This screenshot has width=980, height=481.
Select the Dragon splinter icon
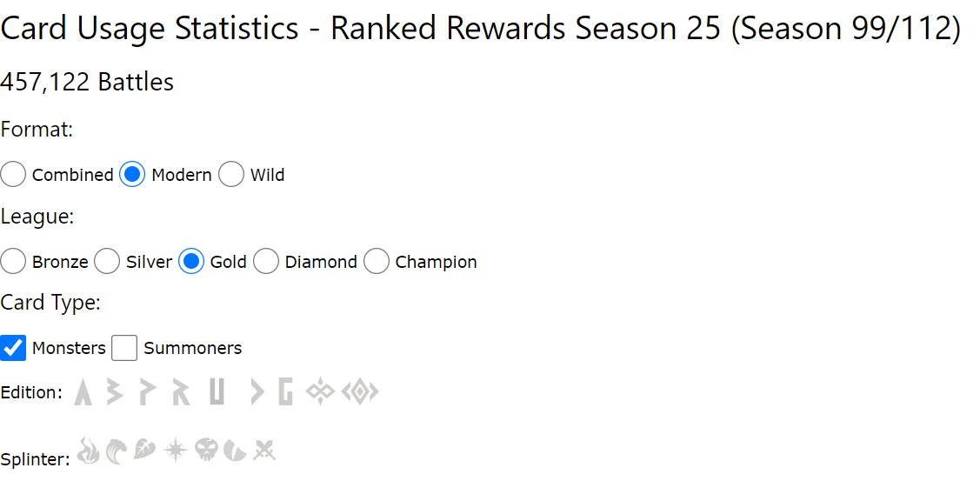point(236,451)
